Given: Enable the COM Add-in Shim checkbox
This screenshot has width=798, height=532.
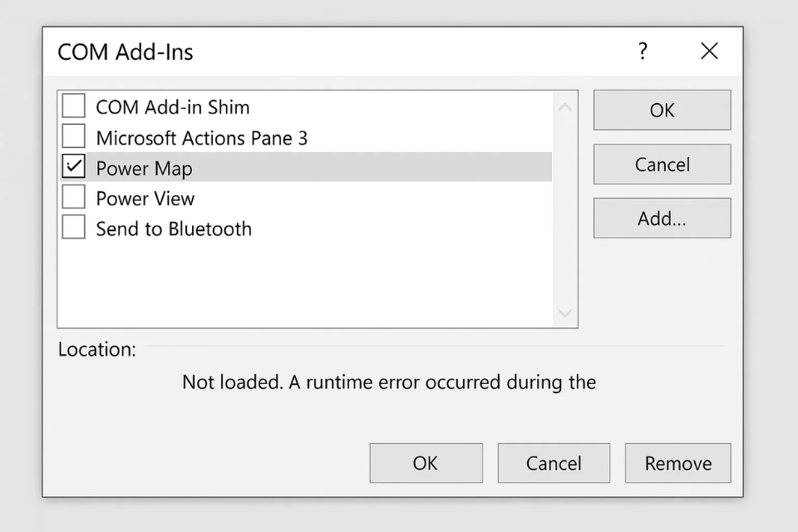Looking at the screenshot, I should tap(74, 106).
